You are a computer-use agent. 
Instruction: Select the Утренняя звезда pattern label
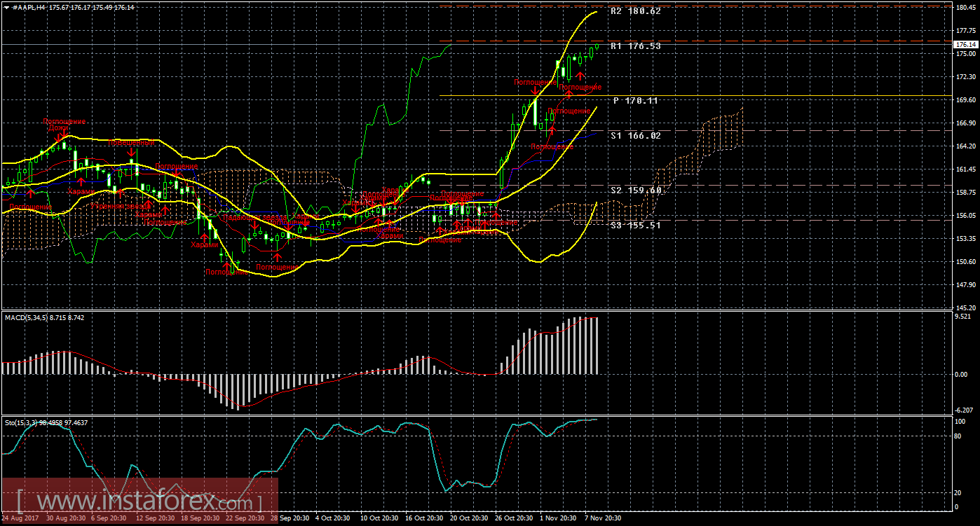click(x=122, y=206)
